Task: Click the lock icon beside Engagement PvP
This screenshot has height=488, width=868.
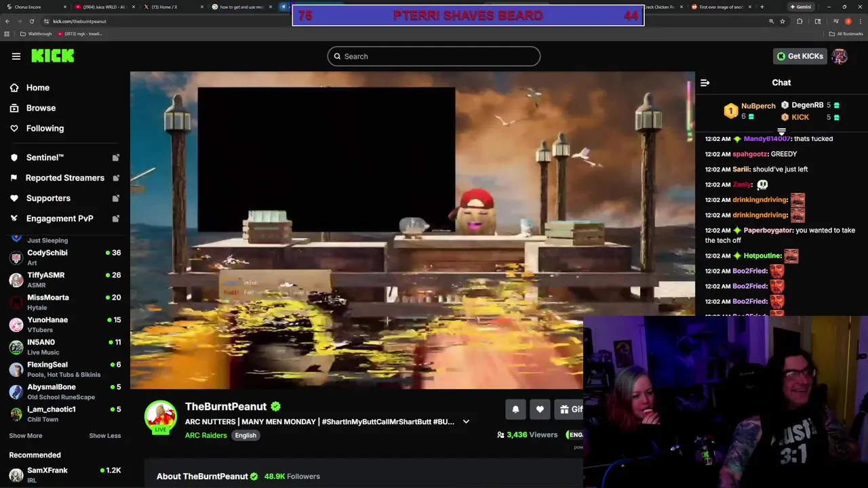Action: click(115, 218)
